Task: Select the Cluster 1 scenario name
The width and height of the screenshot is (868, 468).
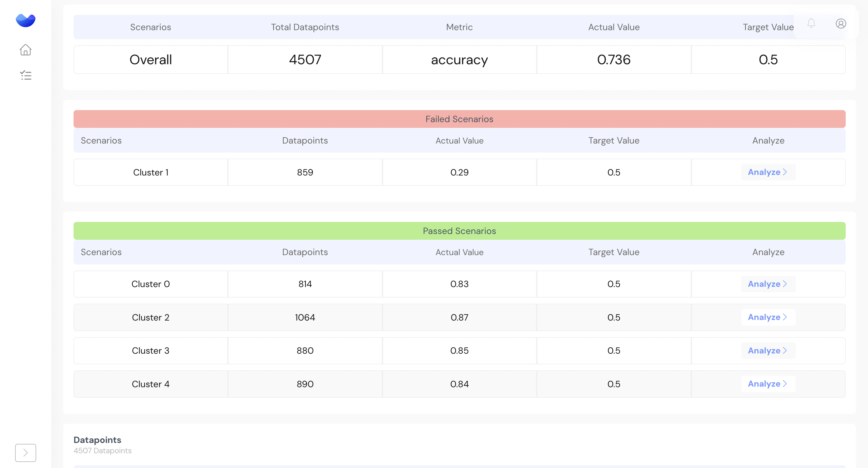Action: coord(151,172)
